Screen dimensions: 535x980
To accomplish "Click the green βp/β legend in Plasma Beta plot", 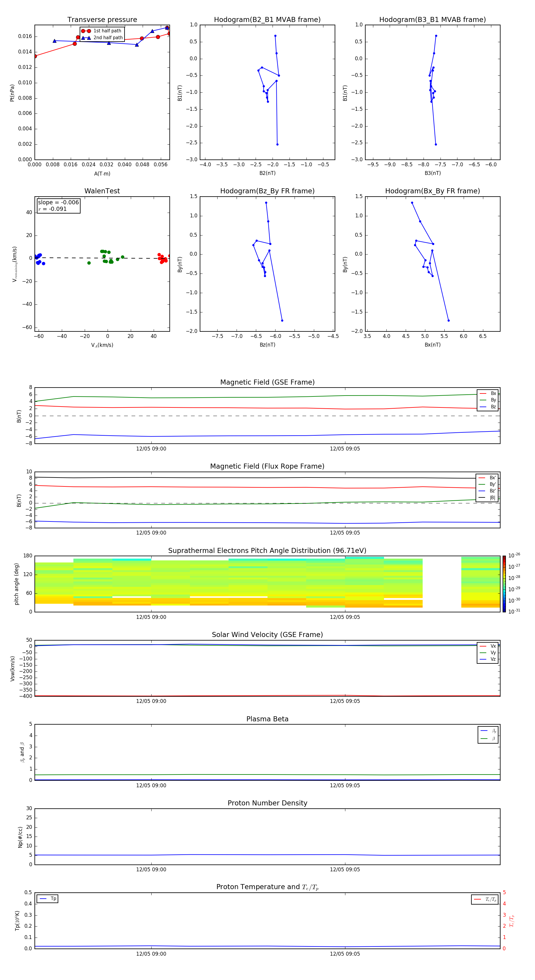I will 488,739.
